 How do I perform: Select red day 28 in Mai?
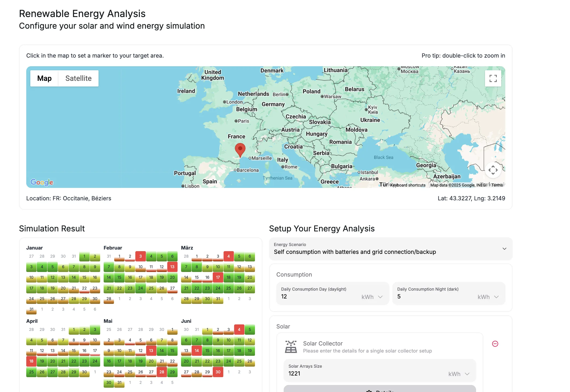tap(162, 372)
